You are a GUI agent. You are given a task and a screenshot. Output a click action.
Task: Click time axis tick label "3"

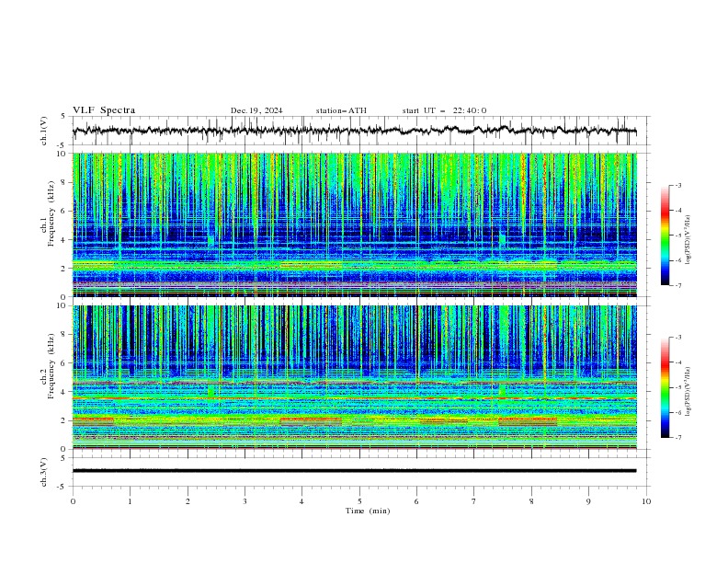[245, 501]
